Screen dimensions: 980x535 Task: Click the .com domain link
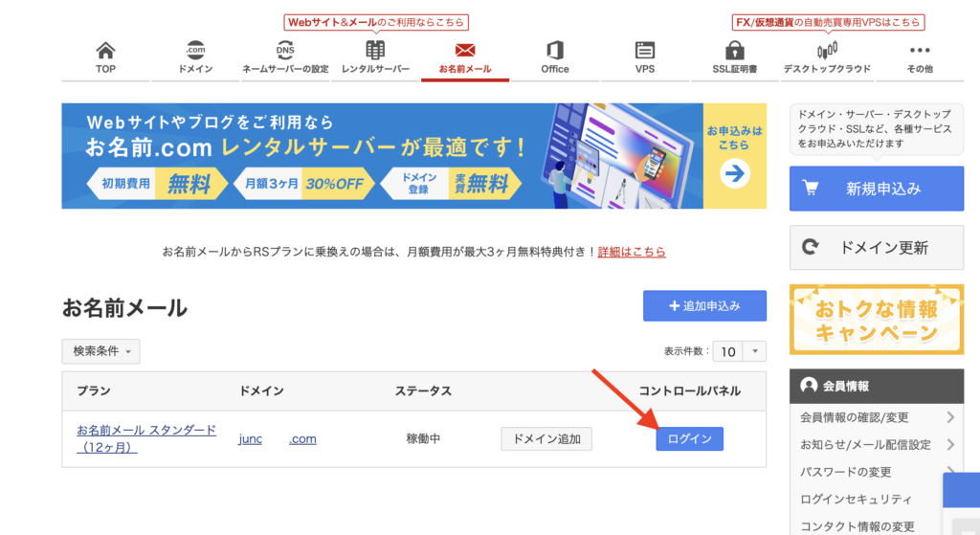302,438
